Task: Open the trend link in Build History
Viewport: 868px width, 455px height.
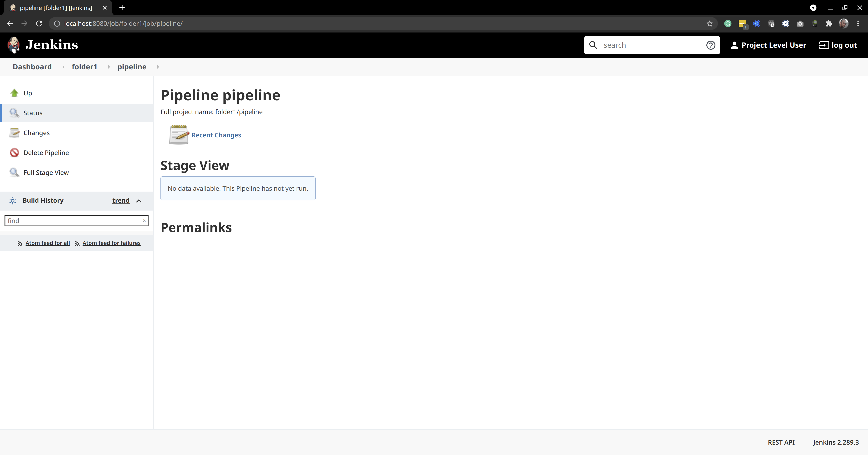Action: click(121, 200)
